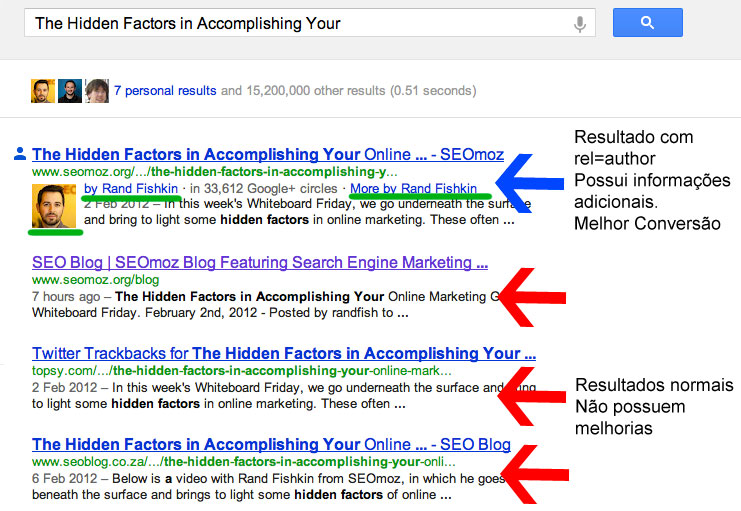Click the microphone voice search icon
The width and height of the screenshot is (741, 511).
(580, 23)
